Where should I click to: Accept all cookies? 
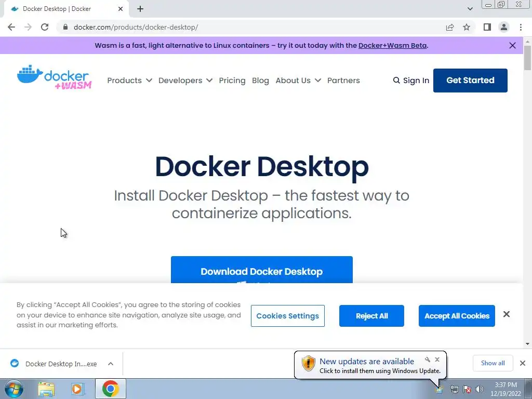pyautogui.click(x=457, y=316)
